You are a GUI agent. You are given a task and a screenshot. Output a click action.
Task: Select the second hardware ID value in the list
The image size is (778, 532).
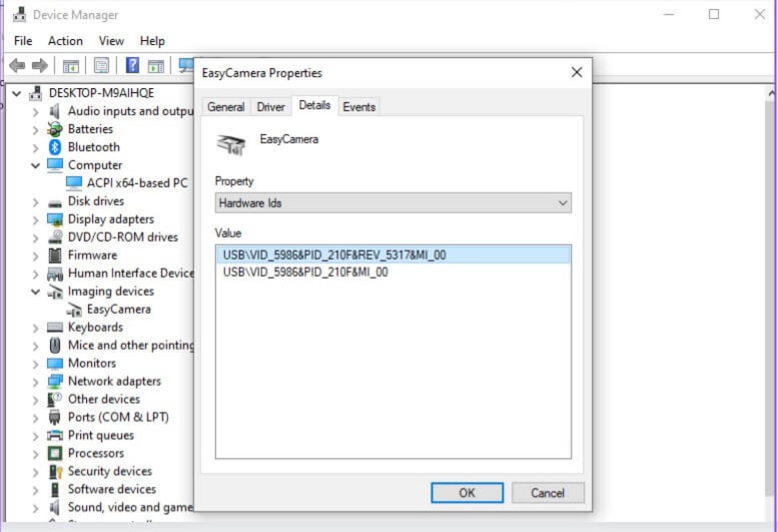[305, 272]
